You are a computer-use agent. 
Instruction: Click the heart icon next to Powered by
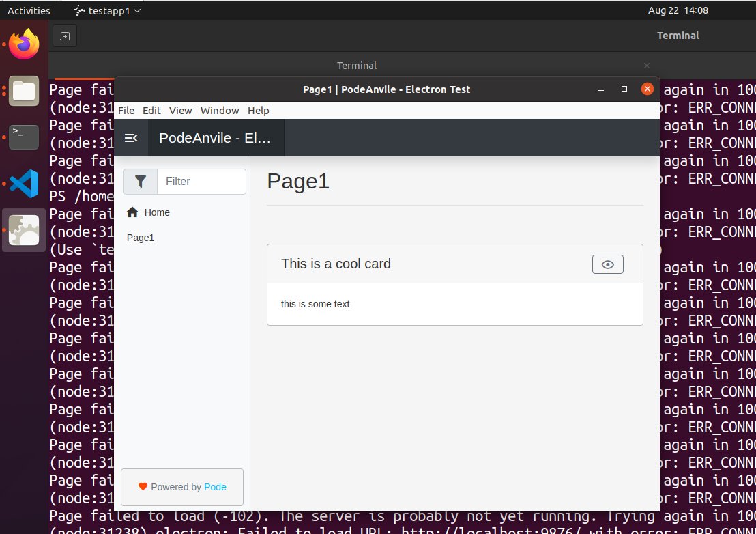point(143,487)
